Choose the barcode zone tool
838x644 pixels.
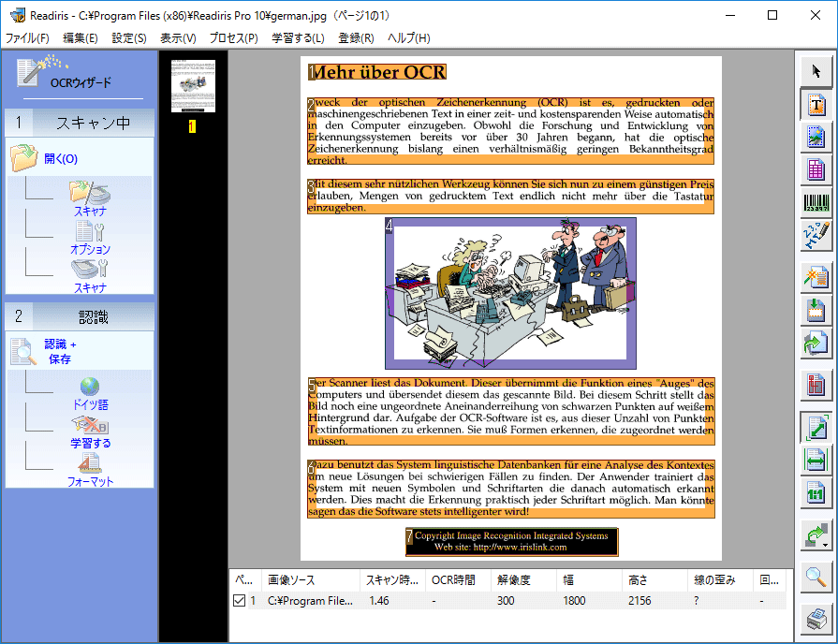pyautogui.click(x=816, y=202)
